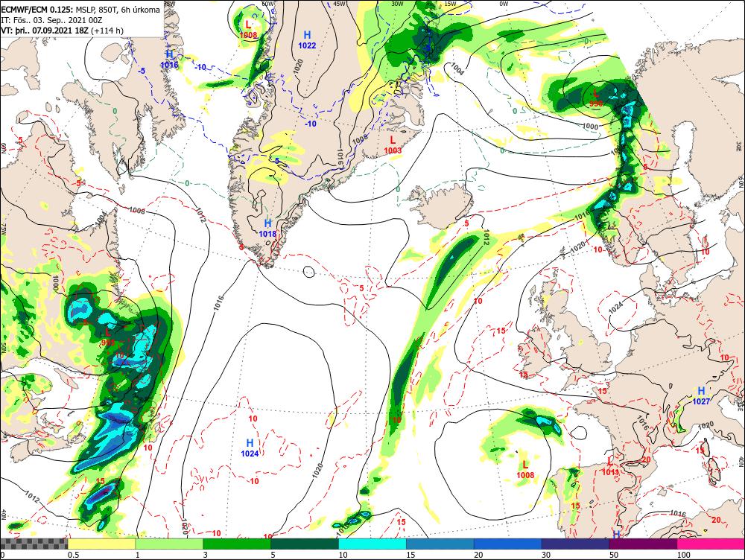Click the "60W" longitude label
745x560 pixels.
click(267, 4)
